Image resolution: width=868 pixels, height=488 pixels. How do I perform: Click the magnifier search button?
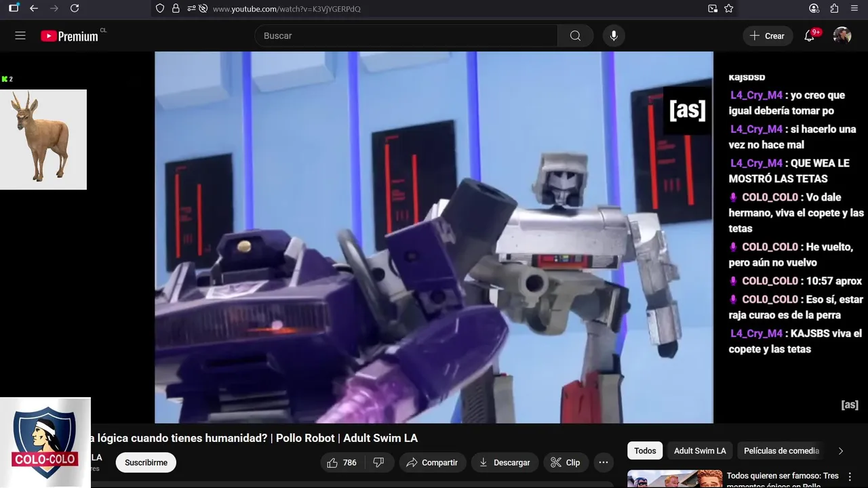[576, 36]
